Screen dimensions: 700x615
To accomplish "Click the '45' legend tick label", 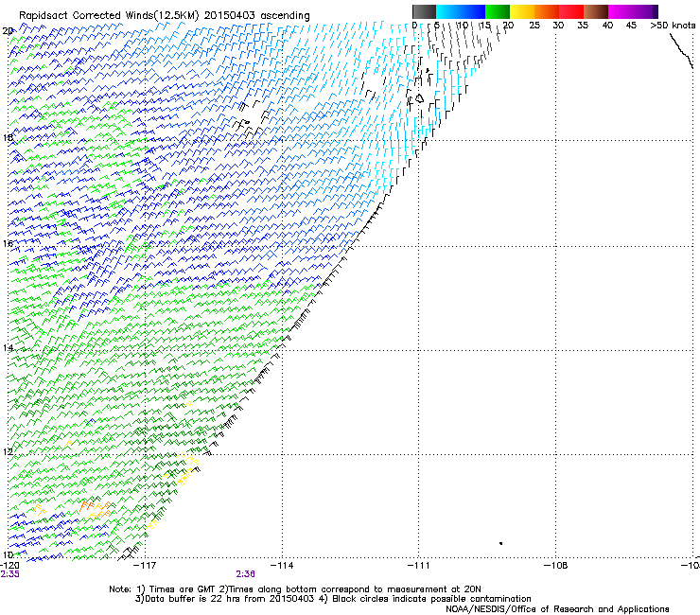I will pyautogui.click(x=631, y=26).
